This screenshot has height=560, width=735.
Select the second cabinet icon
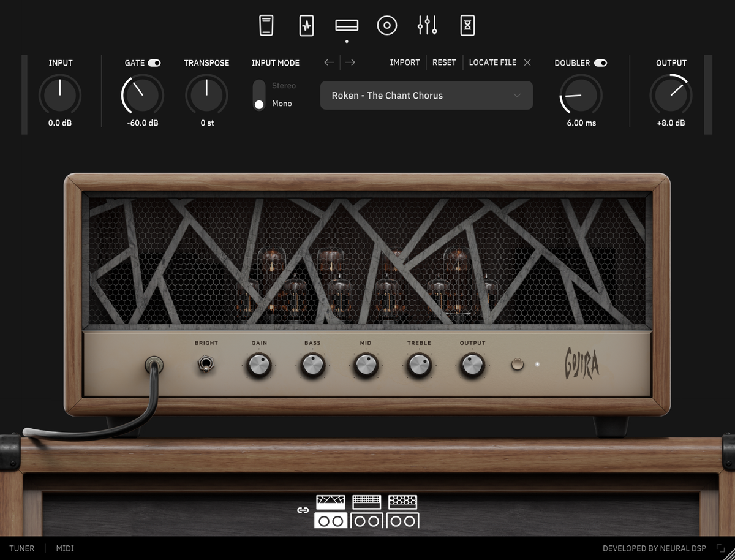pyautogui.click(x=367, y=521)
